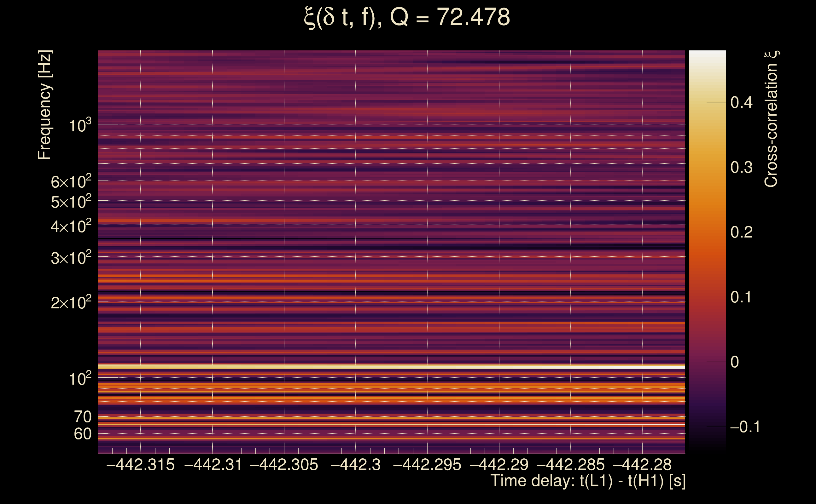Screen dimensions: 816x504
Task: Click the −442.295 x-axis tick label
Action: click(427, 465)
